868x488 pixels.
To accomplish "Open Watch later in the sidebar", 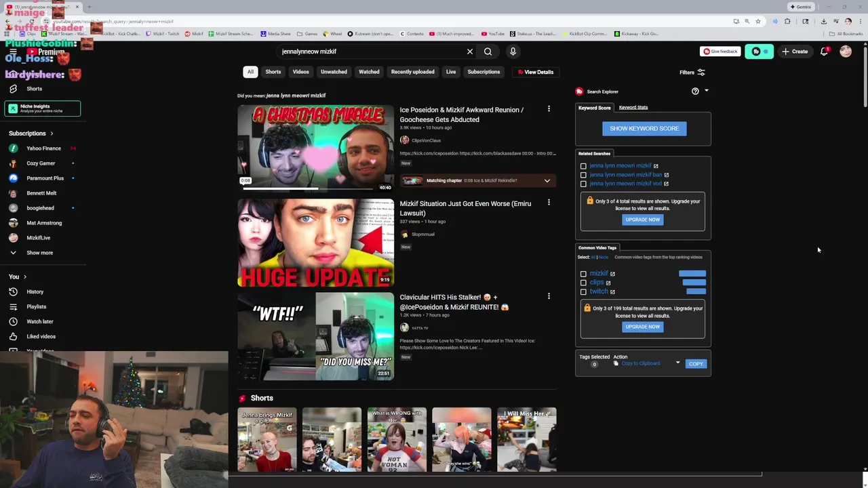I will (39, 321).
